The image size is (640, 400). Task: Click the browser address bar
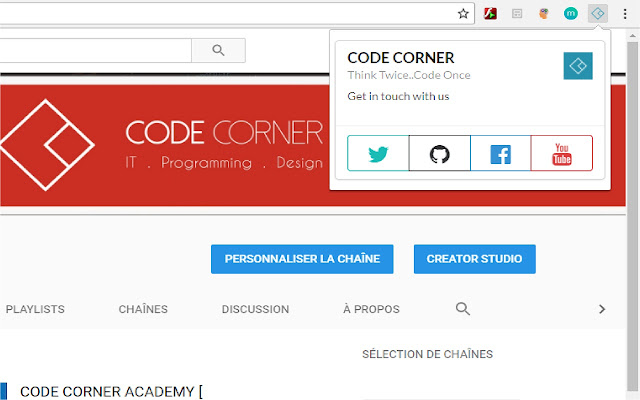[237, 14]
